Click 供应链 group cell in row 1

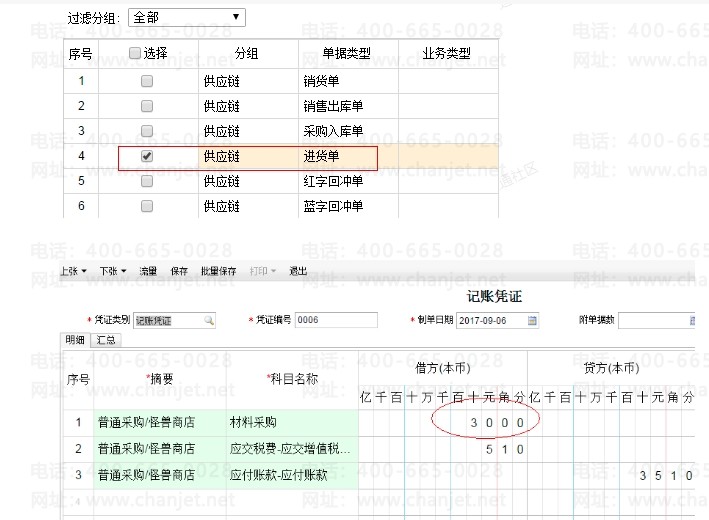pyautogui.click(x=248, y=81)
